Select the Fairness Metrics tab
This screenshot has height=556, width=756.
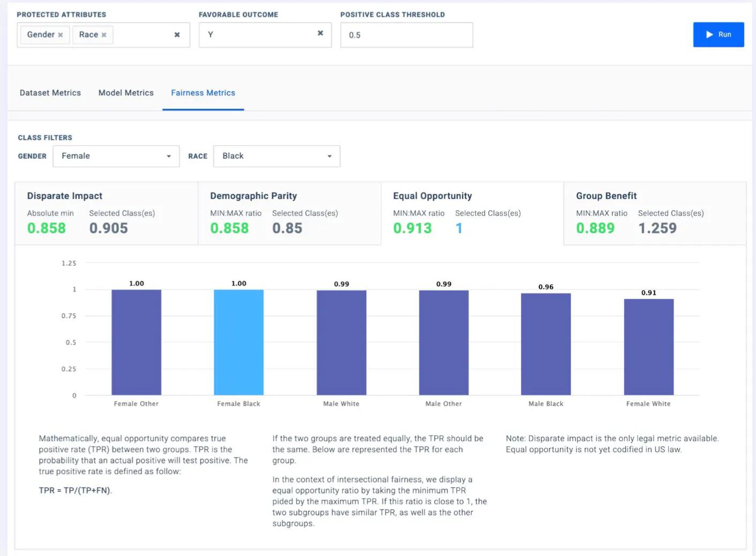tap(203, 93)
